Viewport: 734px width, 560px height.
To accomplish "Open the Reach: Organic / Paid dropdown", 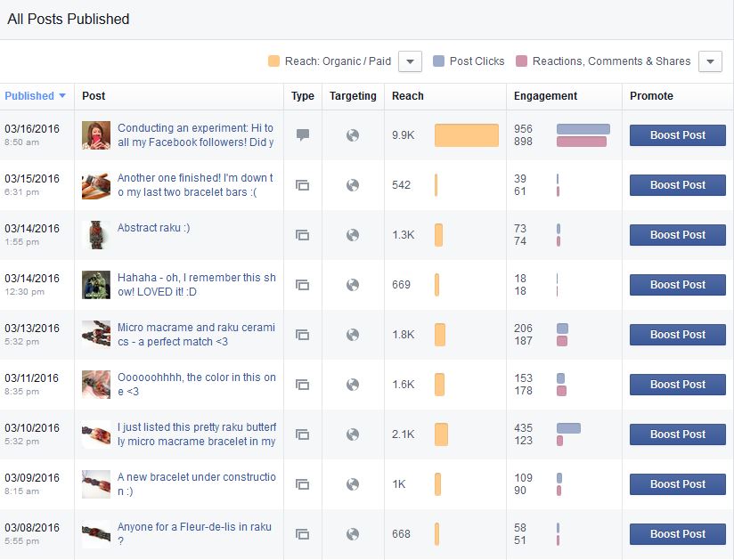I will [410, 61].
